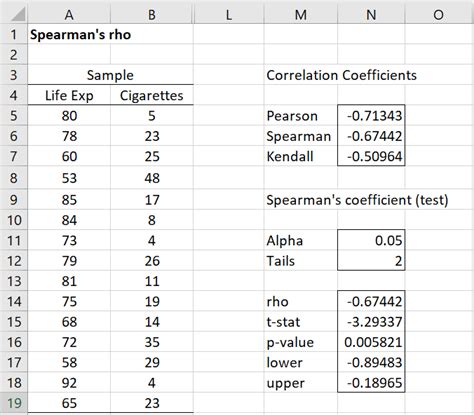Screen dimensions: 474x415
Task: Click the Spearman's rho title cell
Action: (x=80, y=34)
